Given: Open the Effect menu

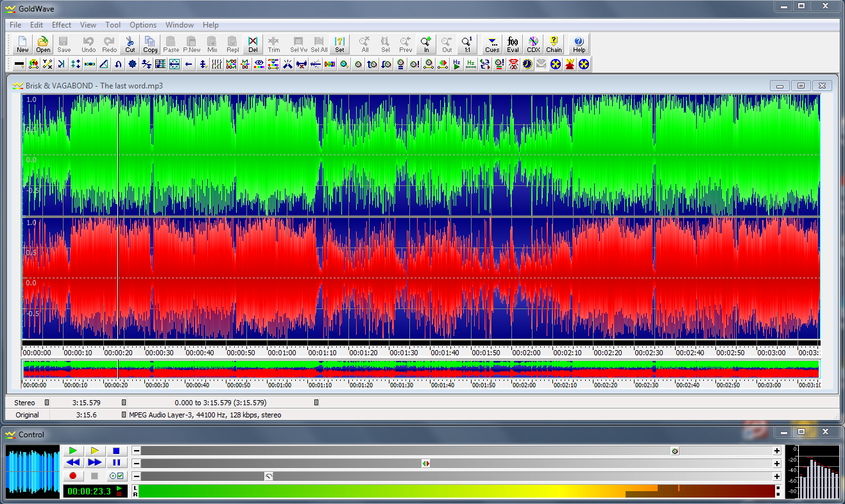Looking at the screenshot, I should click(x=62, y=25).
